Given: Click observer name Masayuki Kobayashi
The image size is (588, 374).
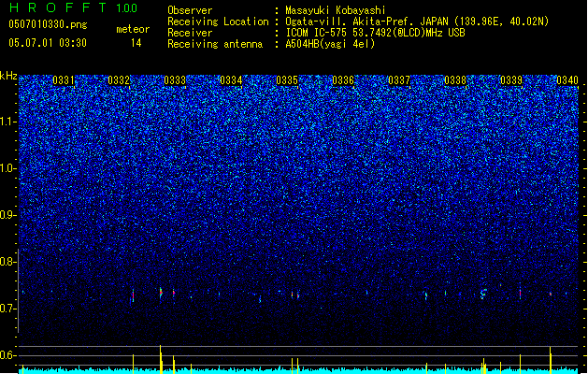Looking at the screenshot, I should coord(336,10).
